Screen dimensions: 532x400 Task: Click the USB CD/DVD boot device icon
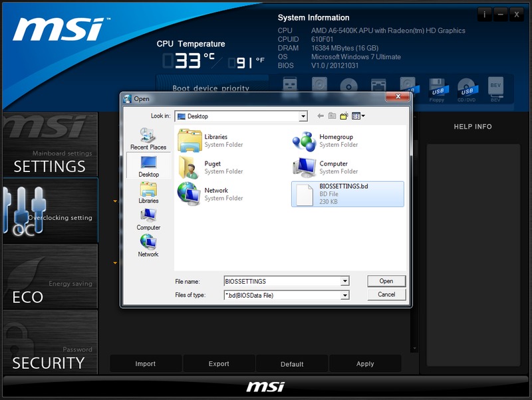[467, 89]
